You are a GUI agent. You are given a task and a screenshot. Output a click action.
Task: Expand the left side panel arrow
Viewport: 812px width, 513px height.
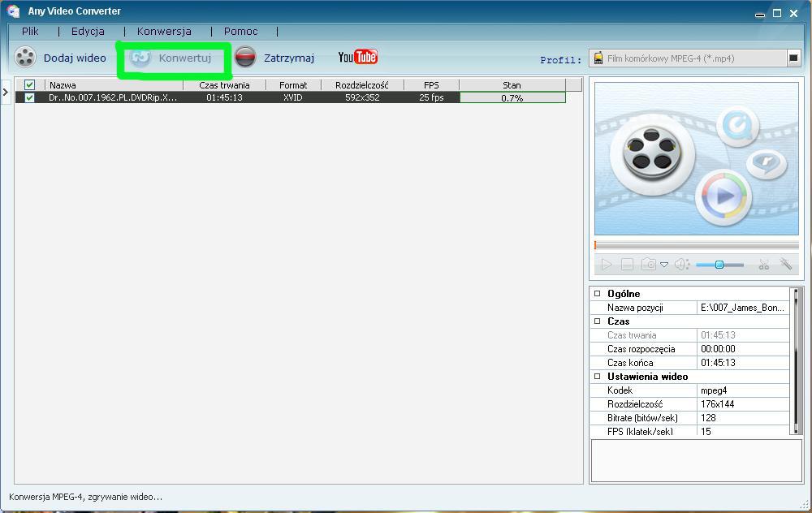click(x=5, y=93)
